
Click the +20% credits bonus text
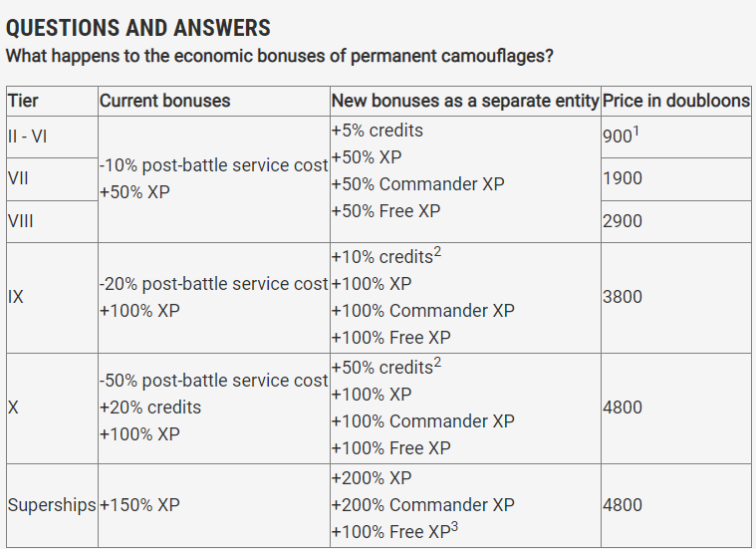(150, 408)
